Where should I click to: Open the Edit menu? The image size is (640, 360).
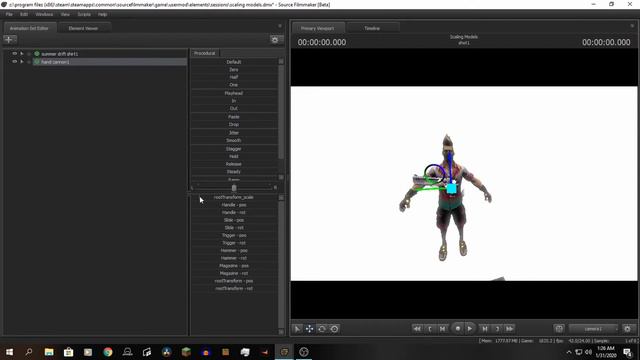click(x=24, y=14)
